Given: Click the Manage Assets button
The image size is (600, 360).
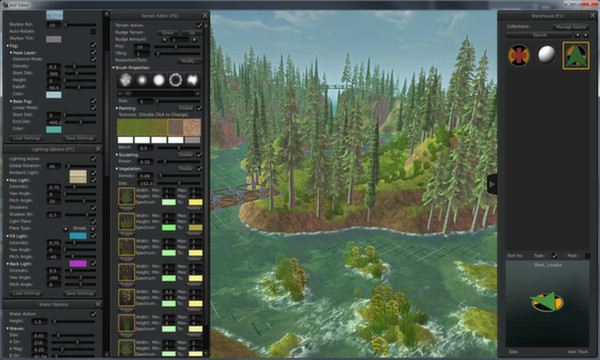Looking at the screenshot, I should click(571, 27).
